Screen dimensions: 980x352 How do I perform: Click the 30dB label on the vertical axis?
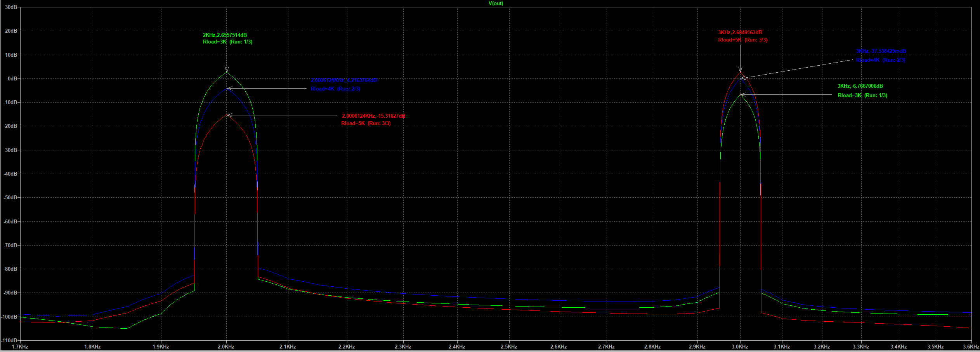tap(11, 7)
